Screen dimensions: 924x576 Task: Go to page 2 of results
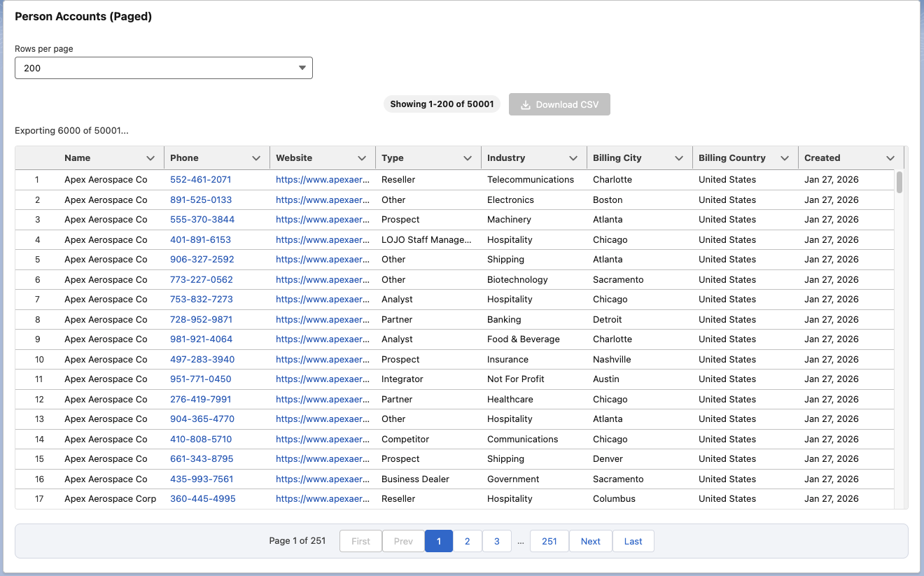[x=468, y=541]
